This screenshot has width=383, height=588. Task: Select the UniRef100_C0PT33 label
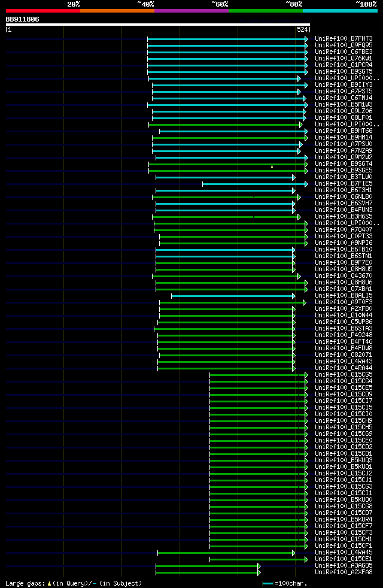pos(344,237)
